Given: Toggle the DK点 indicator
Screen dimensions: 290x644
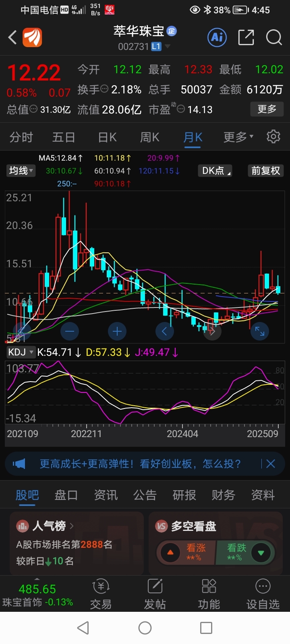Looking at the screenshot, I should (x=215, y=171).
